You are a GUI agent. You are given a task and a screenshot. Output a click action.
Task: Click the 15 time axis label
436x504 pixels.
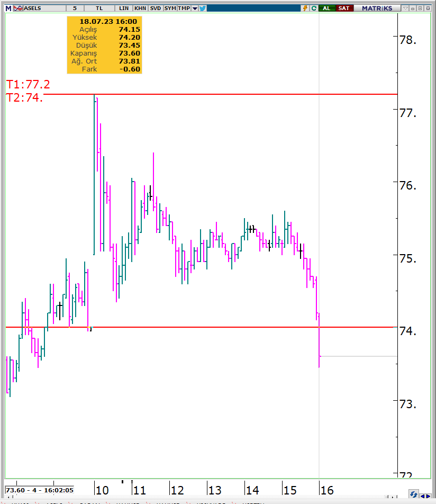[x=290, y=490]
